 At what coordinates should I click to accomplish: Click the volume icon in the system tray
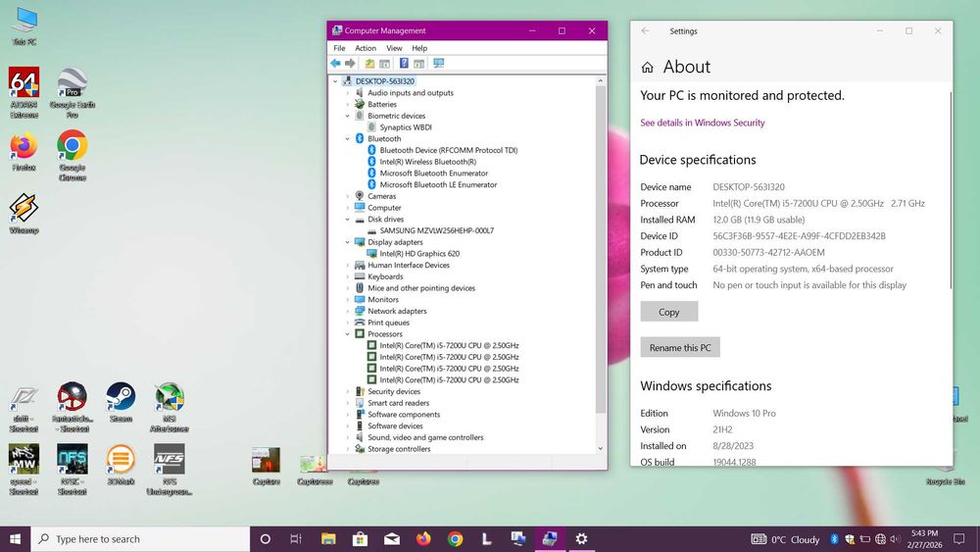coord(895,539)
